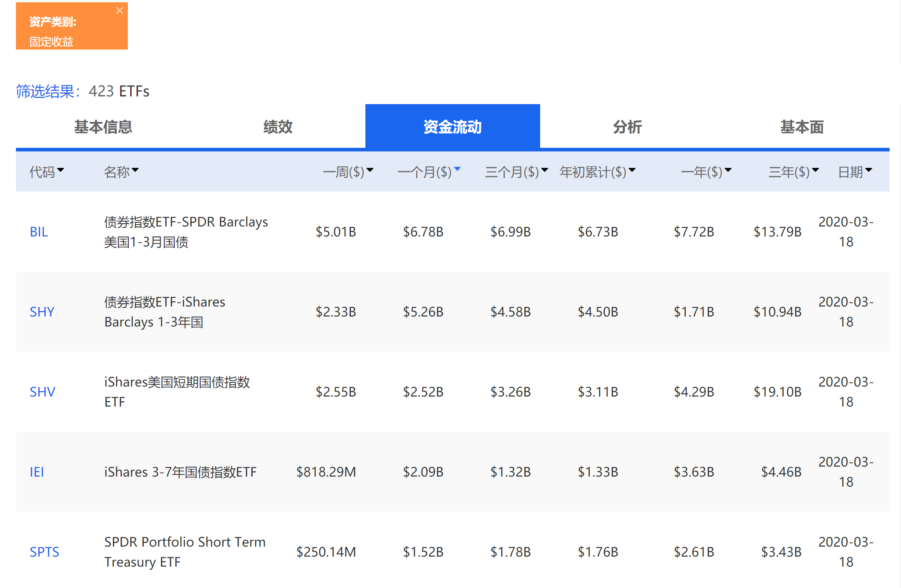901x588 pixels.
Task: Click the 筛选结果 label
Action: tap(48, 91)
